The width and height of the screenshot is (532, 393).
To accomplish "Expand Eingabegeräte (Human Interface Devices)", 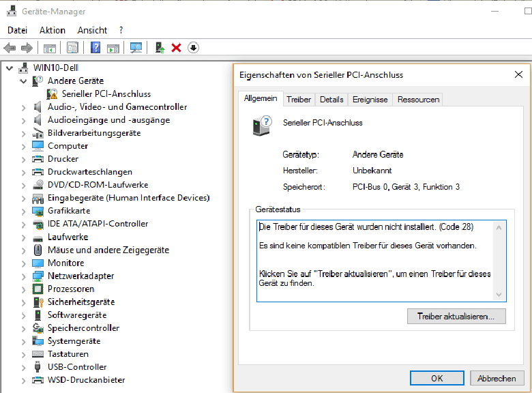I will point(23,199).
